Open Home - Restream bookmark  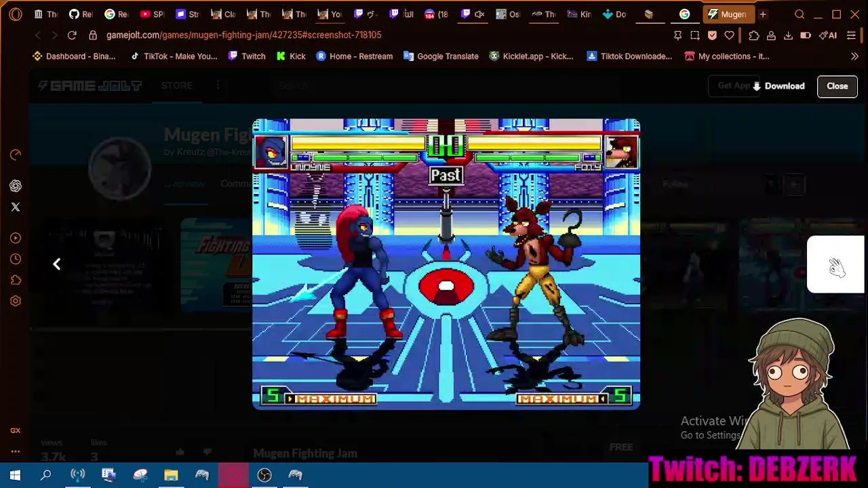[x=354, y=56]
